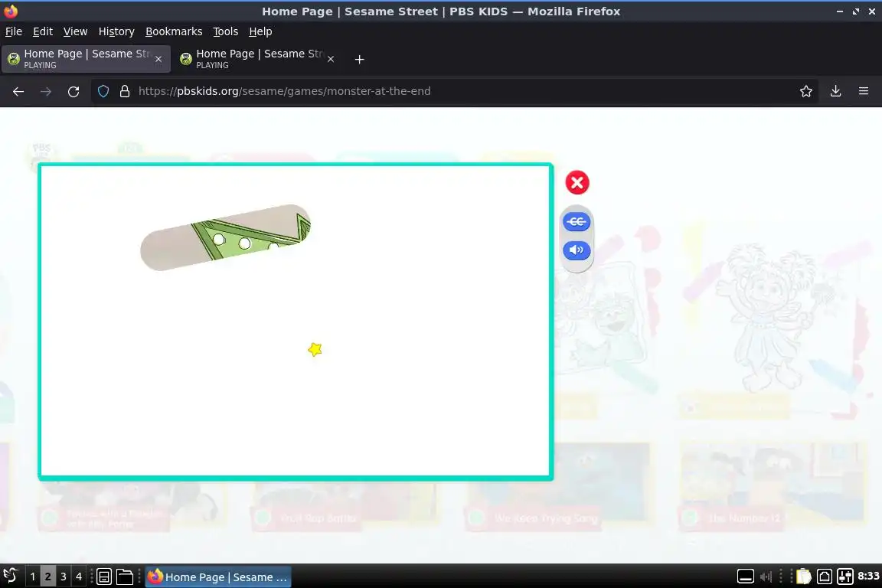Close the second Home Page tab
The width and height of the screenshot is (882, 588).
coord(331,59)
